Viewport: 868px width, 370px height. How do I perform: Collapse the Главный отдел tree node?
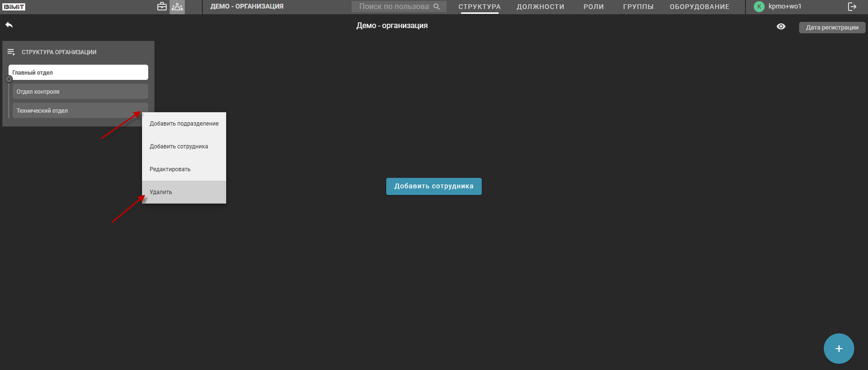9,79
